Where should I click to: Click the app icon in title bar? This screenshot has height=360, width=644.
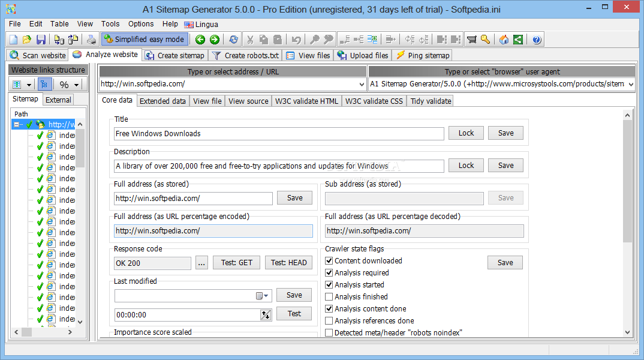pyautogui.click(x=11, y=8)
